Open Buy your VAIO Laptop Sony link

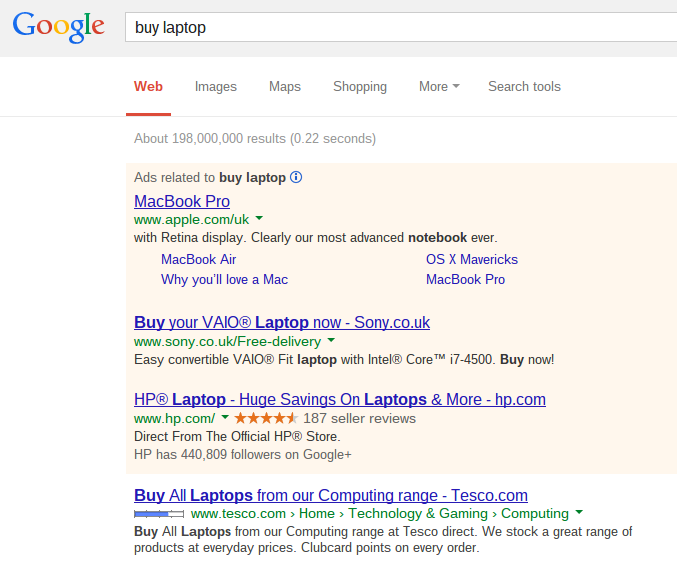coord(282,323)
